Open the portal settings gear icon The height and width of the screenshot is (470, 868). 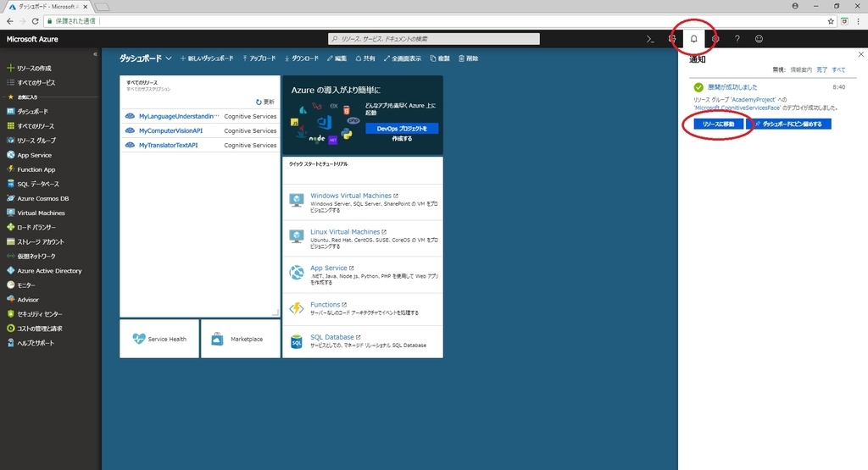pos(715,39)
